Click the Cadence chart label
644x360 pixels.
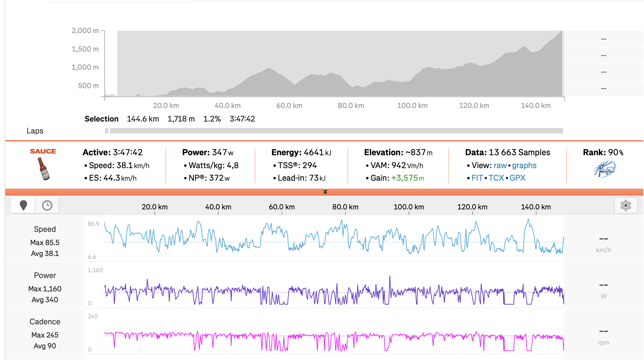(x=45, y=322)
